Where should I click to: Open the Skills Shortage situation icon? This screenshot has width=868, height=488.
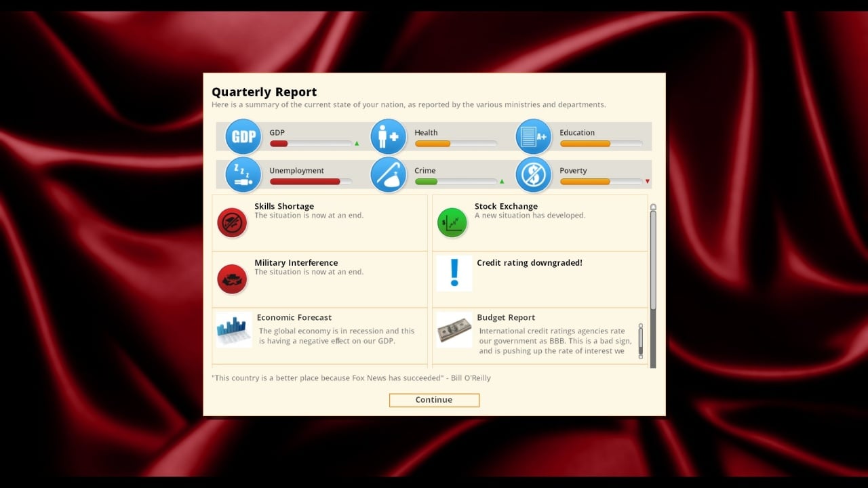232,222
